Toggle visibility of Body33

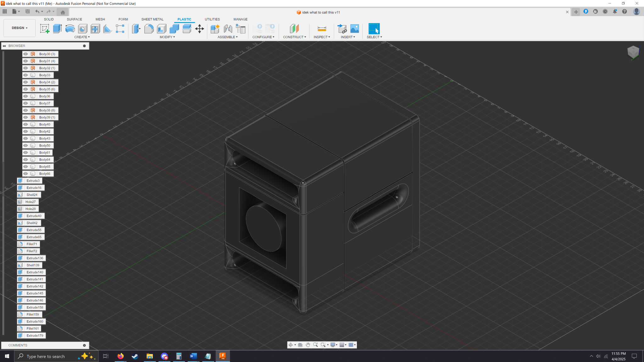pos(26,75)
